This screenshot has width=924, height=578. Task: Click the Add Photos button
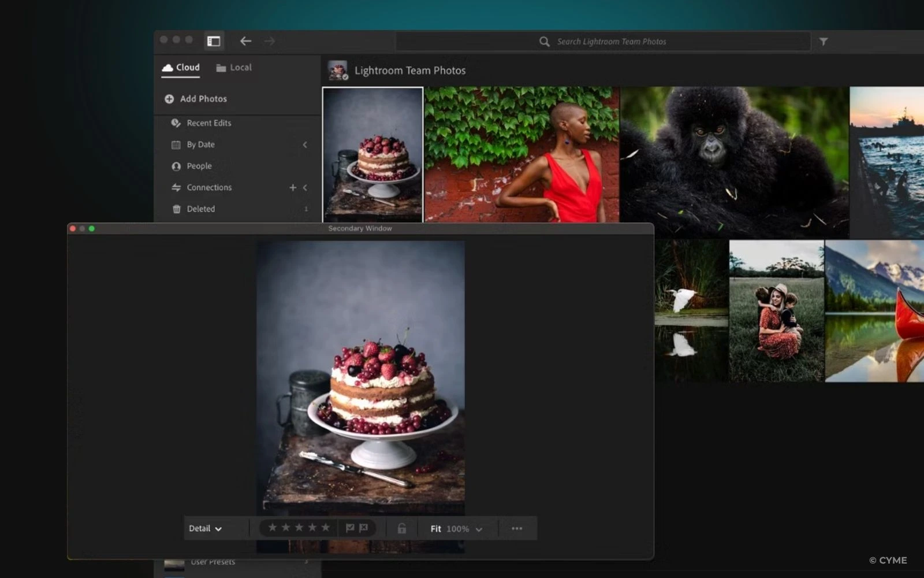click(196, 99)
